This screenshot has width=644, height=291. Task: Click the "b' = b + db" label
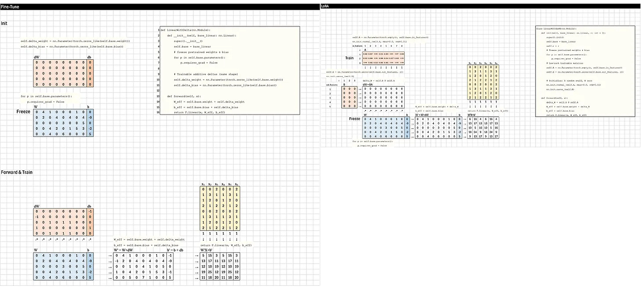(x=175, y=250)
